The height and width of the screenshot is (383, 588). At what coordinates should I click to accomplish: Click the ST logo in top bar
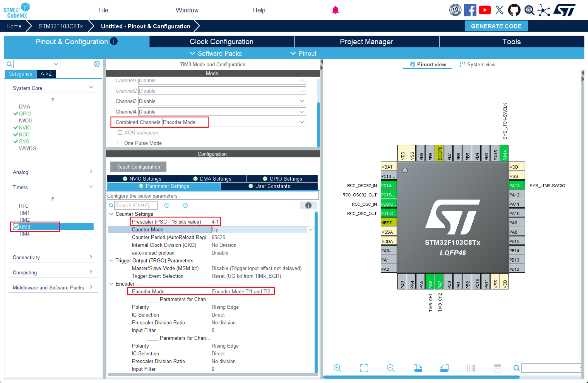tap(564, 10)
